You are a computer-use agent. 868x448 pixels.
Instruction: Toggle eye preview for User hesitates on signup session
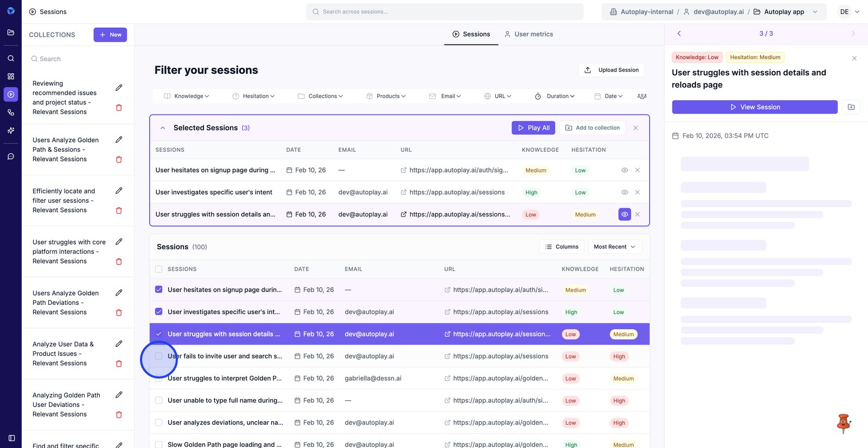coord(624,170)
